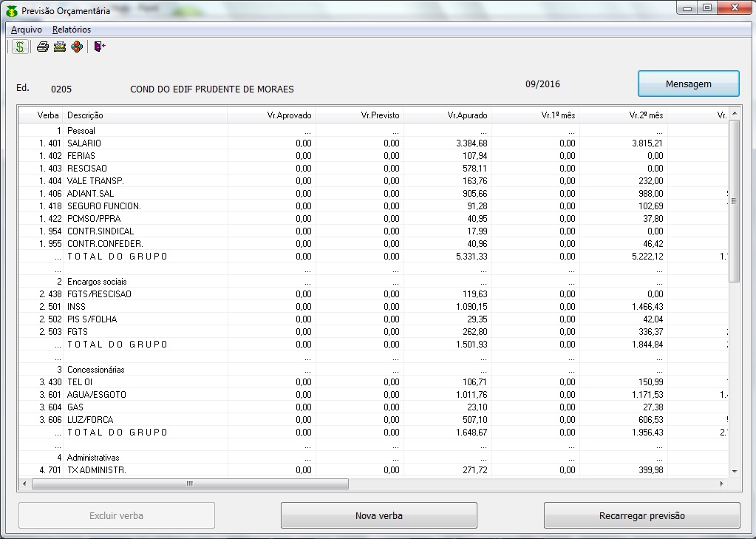Click Recarregar previsão button
The height and width of the screenshot is (539, 756).
click(641, 515)
